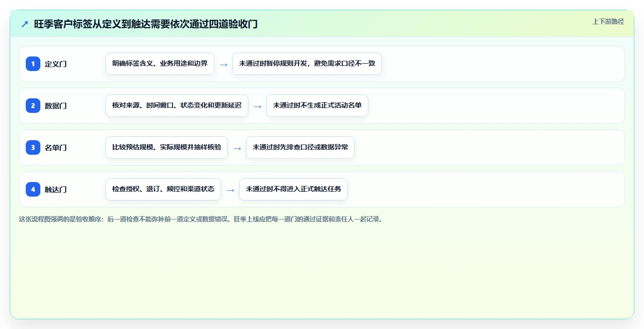Image resolution: width=644 pixels, height=329 pixels.
Task: Select the step 1 number badge
Action: 33,64
